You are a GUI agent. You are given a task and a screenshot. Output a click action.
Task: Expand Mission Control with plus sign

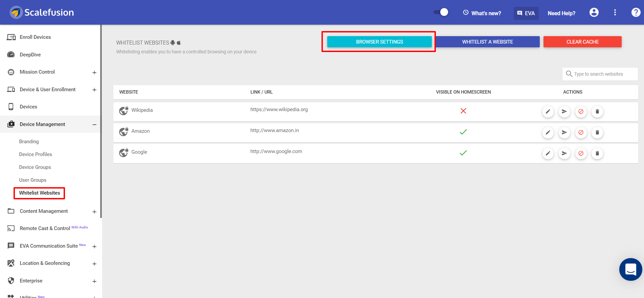click(x=94, y=72)
